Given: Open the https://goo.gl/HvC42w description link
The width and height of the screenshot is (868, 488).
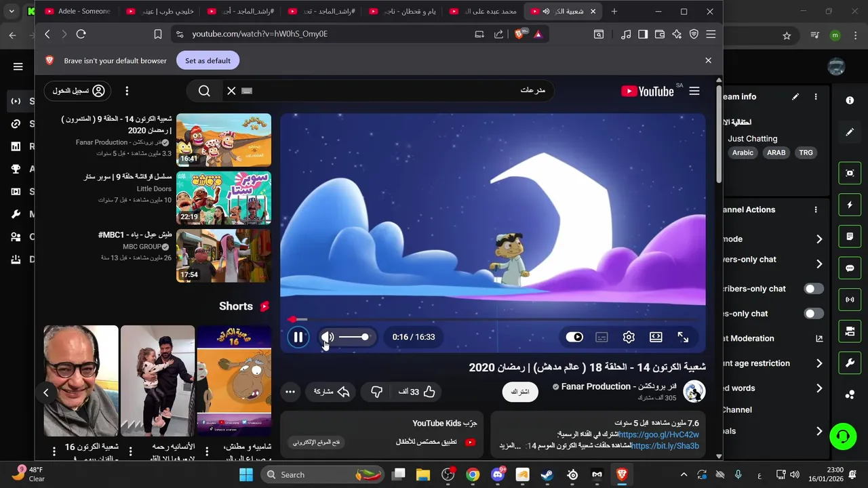Looking at the screenshot, I should coord(658,434).
